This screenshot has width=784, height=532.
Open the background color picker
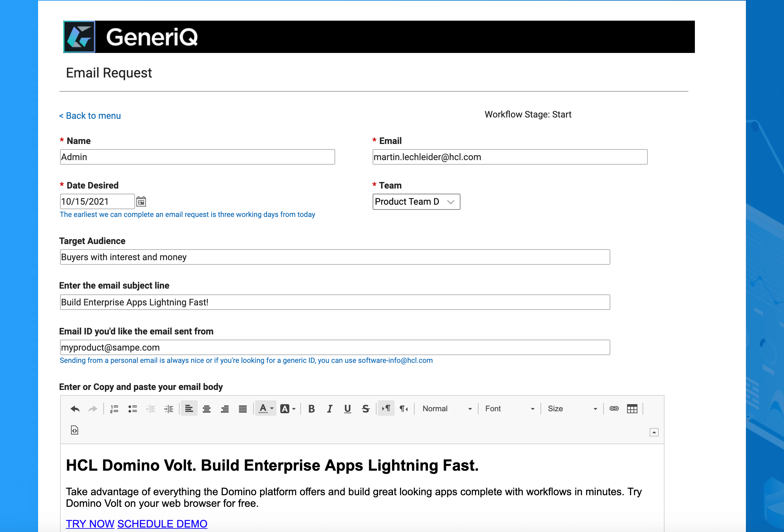point(288,409)
